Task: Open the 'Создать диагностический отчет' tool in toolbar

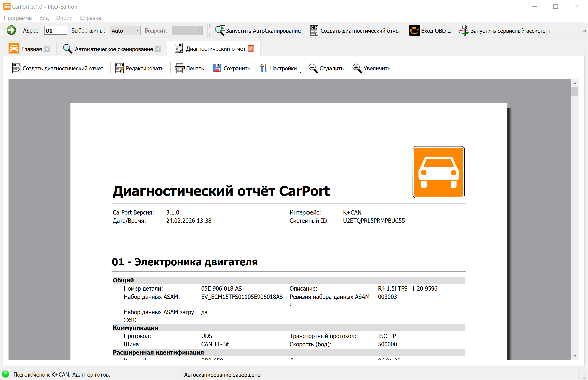Action: pos(58,68)
